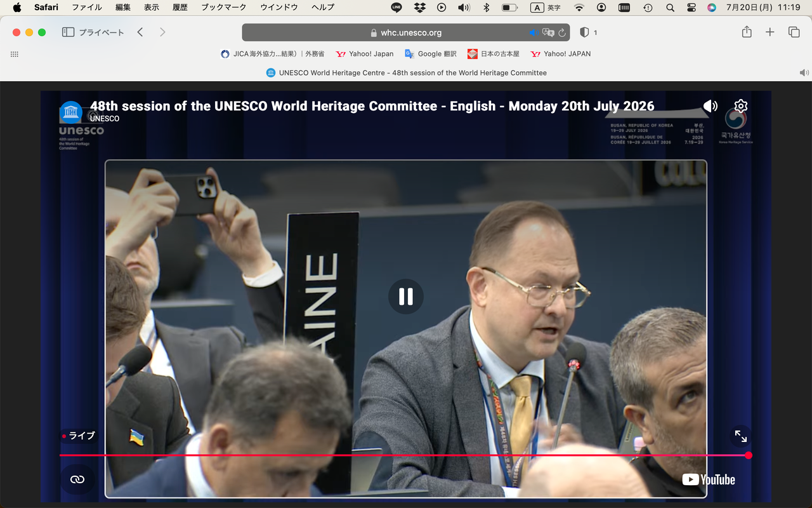The width and height of the screenshot is (812, 508).
Task: Open the ファイル menu
Action: coord(87,8)
